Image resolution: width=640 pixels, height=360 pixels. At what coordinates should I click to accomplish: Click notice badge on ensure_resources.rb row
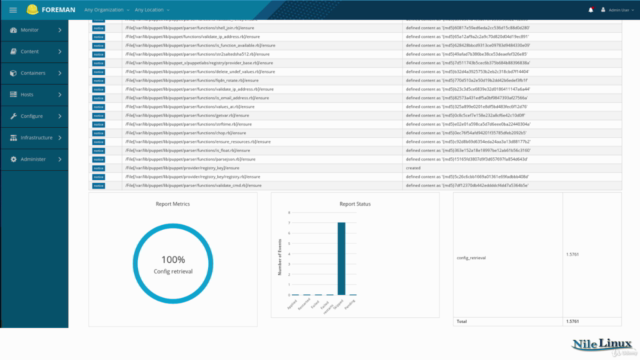point(98,142)
